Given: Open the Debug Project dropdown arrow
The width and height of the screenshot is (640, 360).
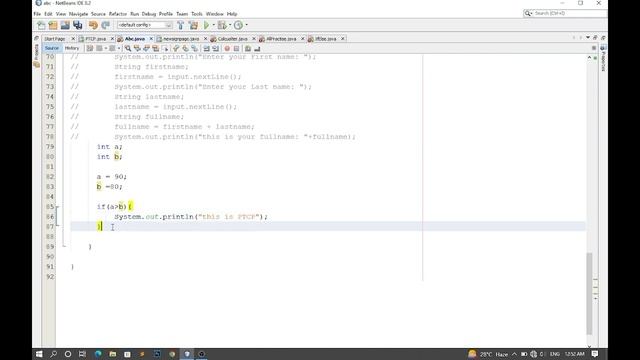Looking at the screenshot, I should pyautogui.click(x=230, y=25).
